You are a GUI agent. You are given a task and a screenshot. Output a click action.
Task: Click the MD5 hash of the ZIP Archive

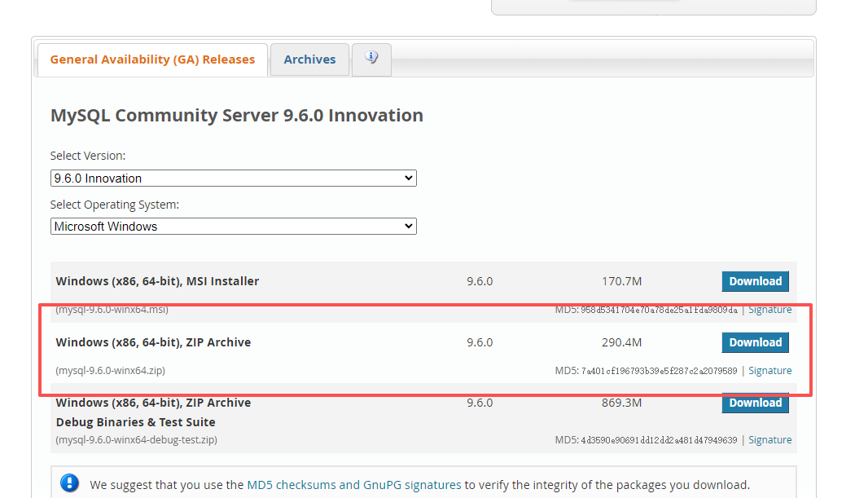(659, 371)
